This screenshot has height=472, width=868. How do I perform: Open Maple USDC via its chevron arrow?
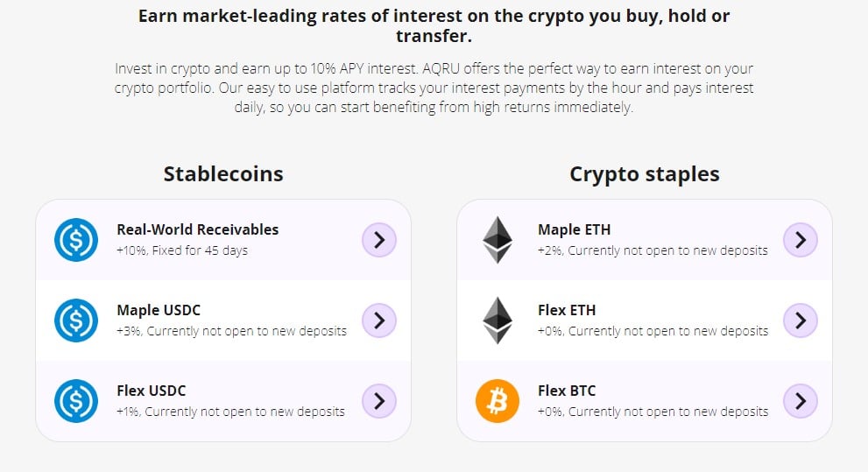click(379, 321)
